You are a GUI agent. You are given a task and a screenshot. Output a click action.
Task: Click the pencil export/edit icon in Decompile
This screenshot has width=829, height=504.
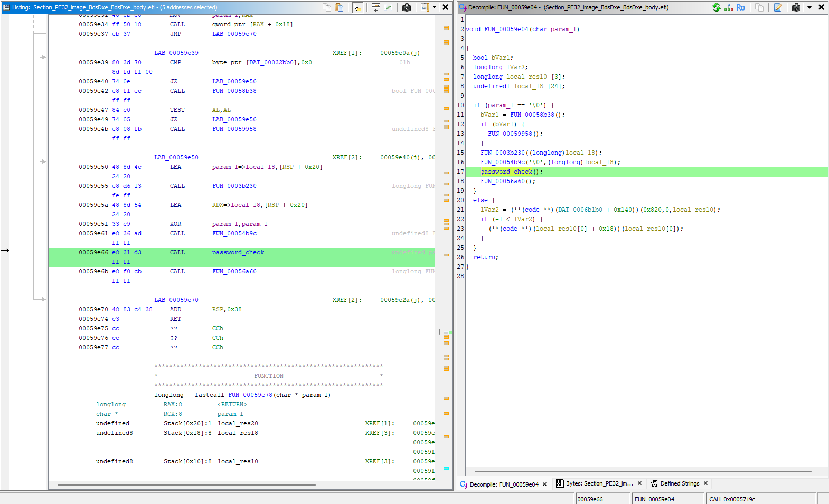point(778,7)
